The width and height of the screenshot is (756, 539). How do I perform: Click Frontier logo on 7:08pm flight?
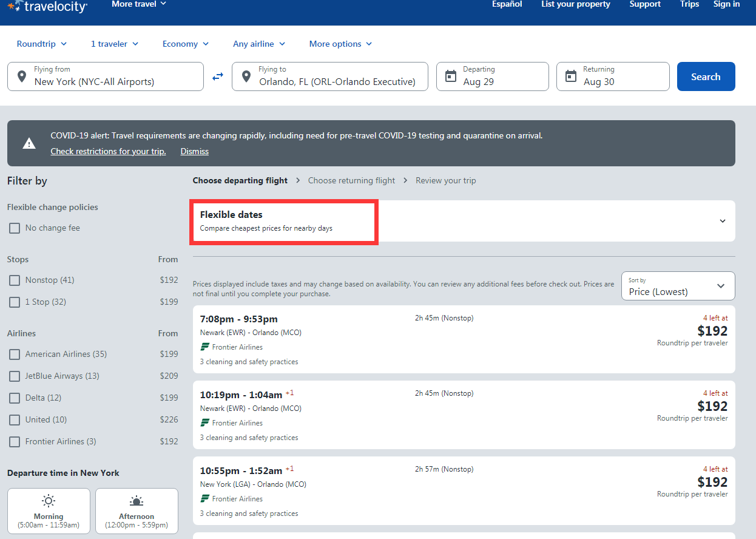(205, 347)
